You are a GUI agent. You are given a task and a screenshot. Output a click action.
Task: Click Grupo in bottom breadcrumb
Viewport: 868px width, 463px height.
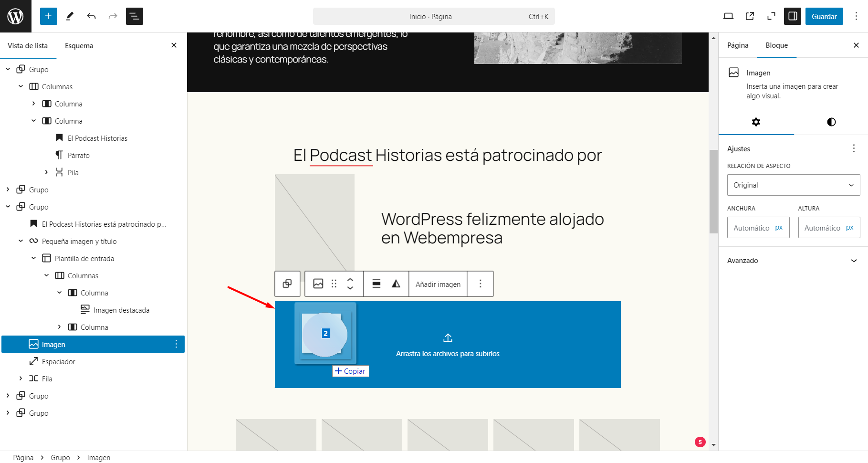coord(60,457)
